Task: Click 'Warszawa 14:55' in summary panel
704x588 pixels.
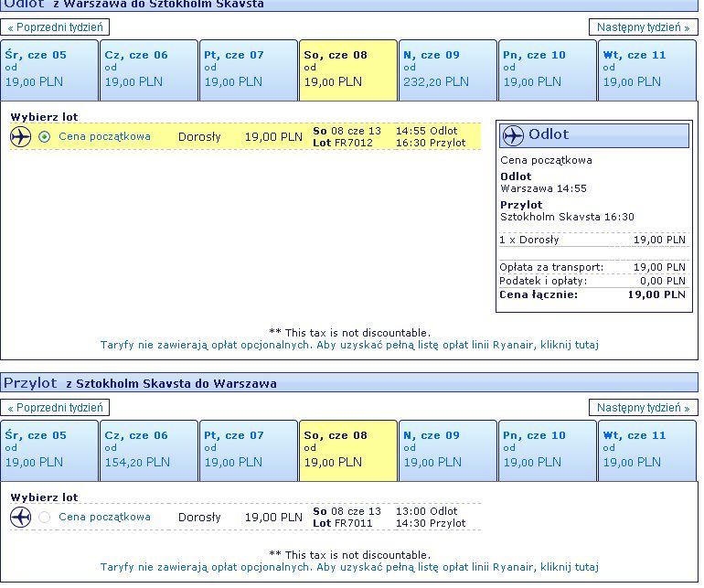Action: [x=544, y=188]
